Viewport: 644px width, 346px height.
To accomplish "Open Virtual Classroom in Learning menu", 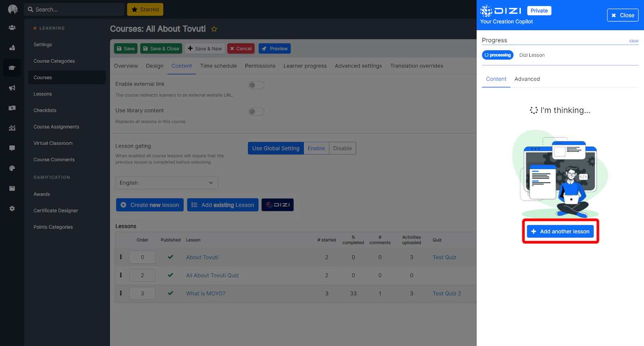I will tap(53, 143).
